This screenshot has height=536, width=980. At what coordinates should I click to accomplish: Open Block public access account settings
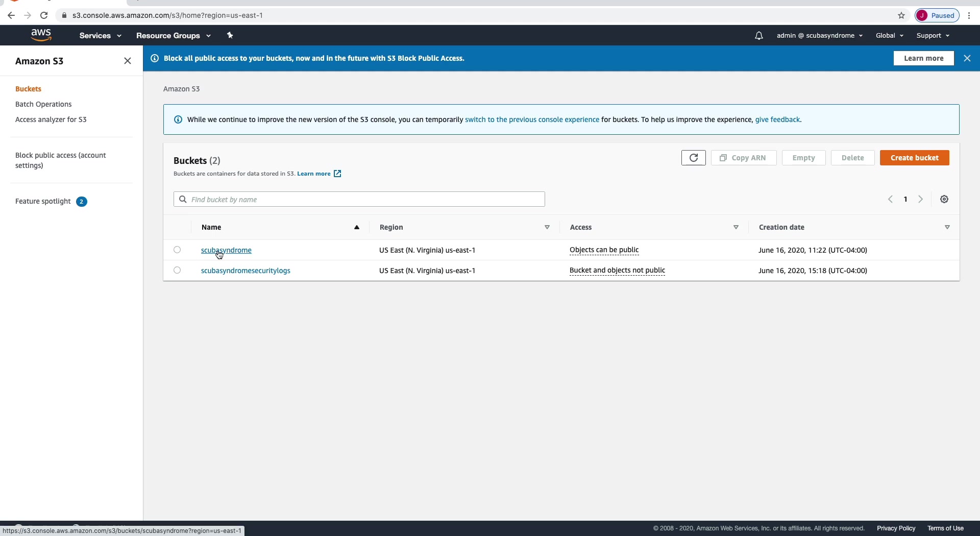[x=61, y=160]
